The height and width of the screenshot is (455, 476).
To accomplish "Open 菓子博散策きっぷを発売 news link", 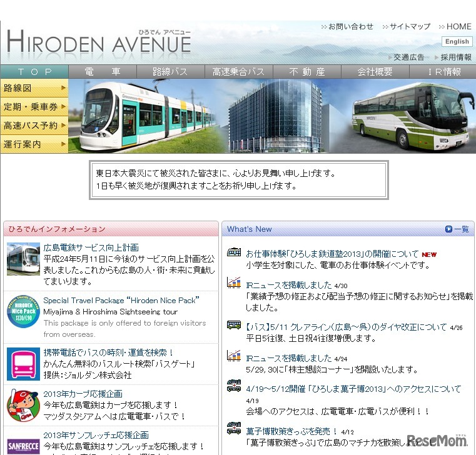I will (x=291, y=431).
